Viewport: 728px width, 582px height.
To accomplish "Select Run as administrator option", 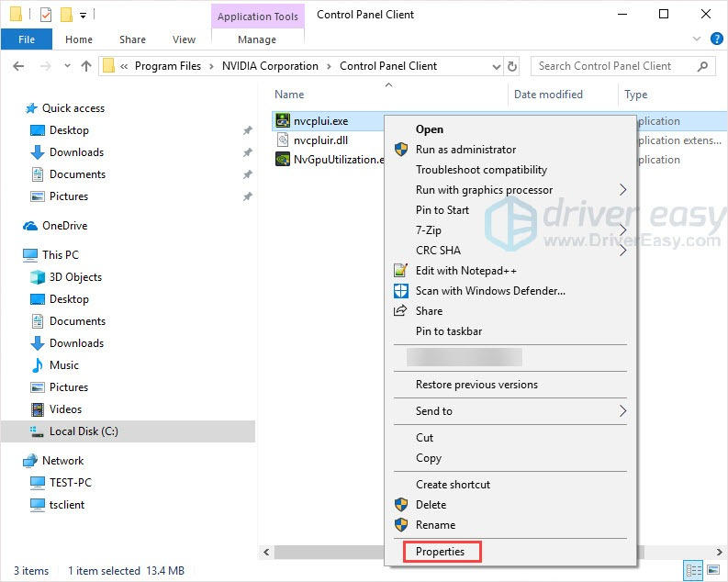I will pos(465,150).
